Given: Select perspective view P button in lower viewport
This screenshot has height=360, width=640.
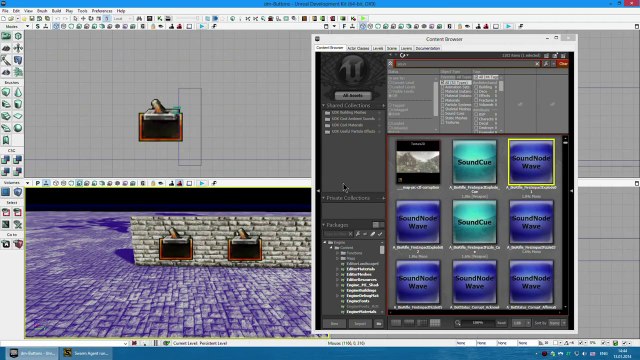Looking at the screenshot, I should (x=38, y=183).
